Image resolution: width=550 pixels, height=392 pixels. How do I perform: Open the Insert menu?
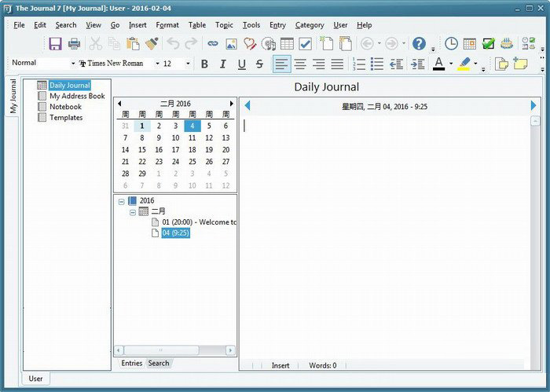coord(137,25)
